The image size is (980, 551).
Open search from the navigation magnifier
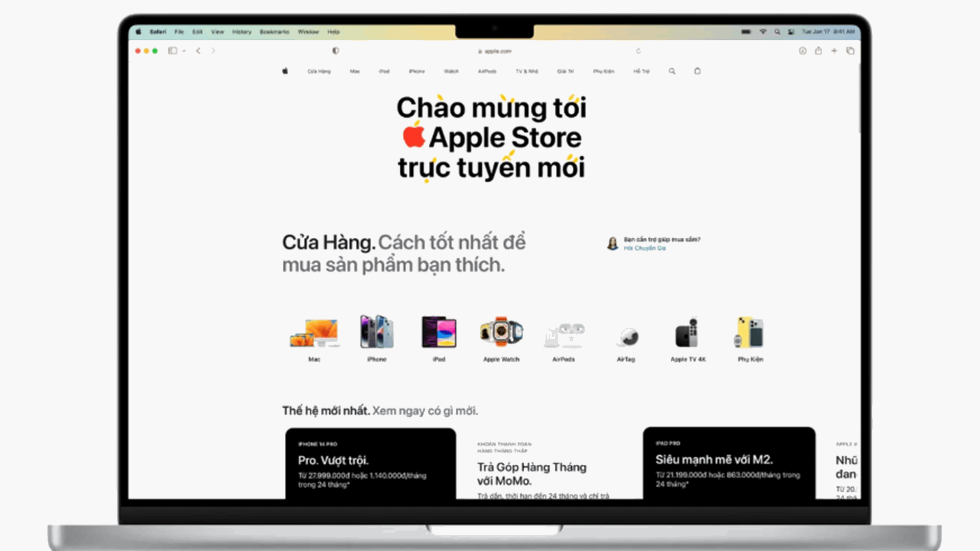pos(672,71)
